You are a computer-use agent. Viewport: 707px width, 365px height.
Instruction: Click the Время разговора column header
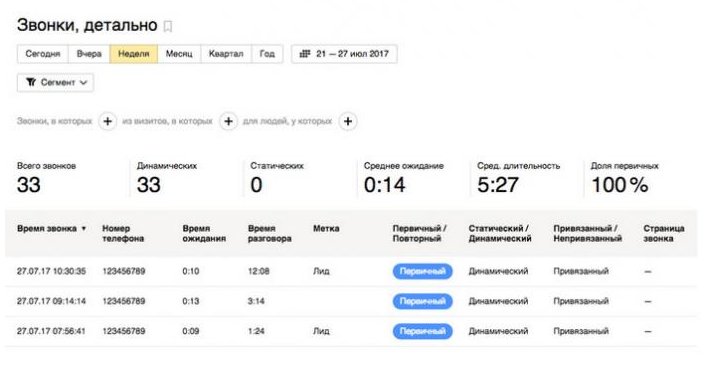click(x=270, y=233)
